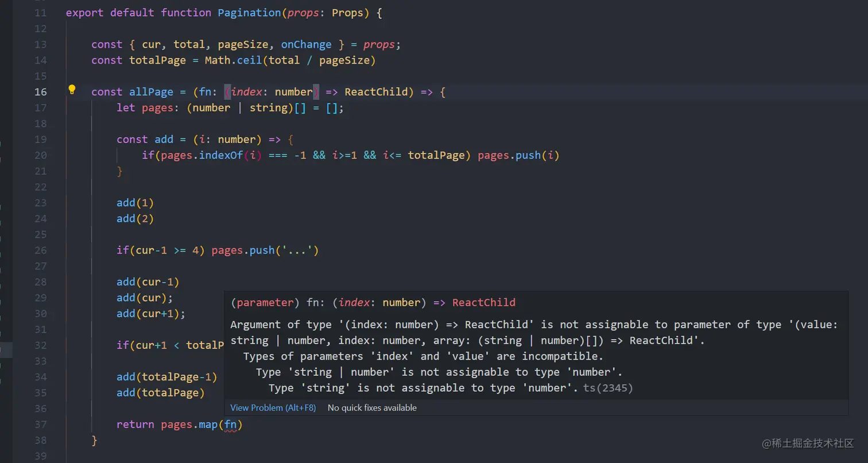
Task: Click the onChange property on line 13
Action: click(307, 45)
